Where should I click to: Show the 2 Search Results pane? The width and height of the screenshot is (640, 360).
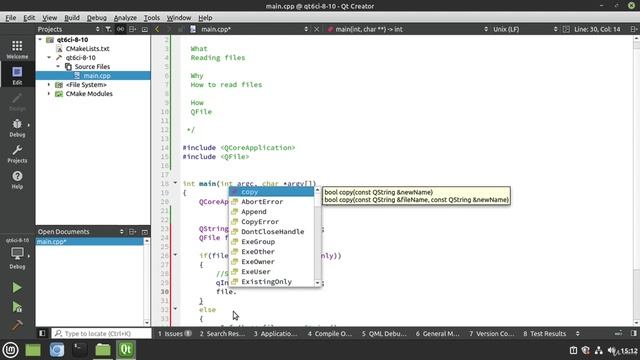pos(222,333)
